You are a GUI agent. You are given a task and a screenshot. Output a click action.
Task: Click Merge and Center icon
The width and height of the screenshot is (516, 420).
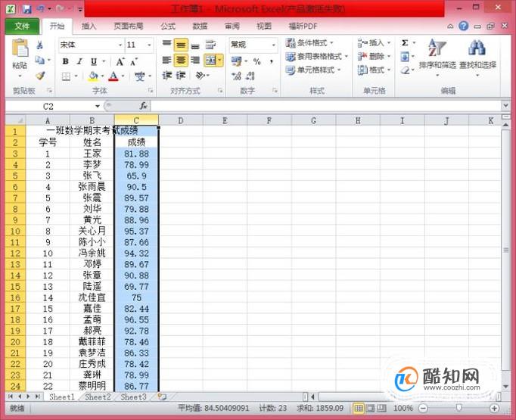pyautogui.click(x=210, y=61)
